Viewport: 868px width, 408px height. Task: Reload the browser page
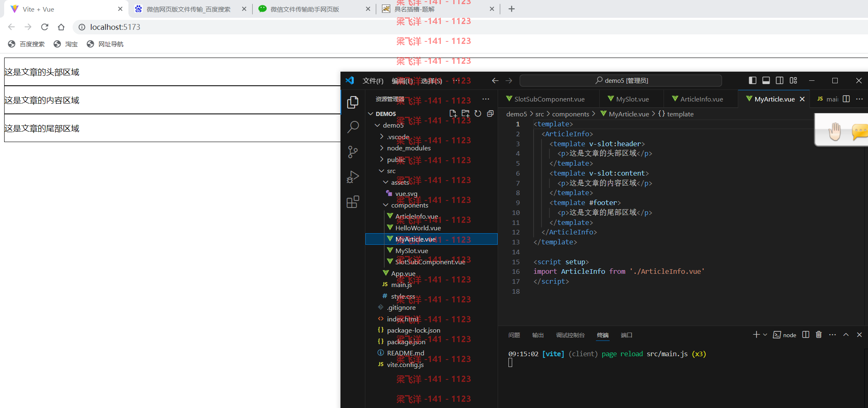45,27
